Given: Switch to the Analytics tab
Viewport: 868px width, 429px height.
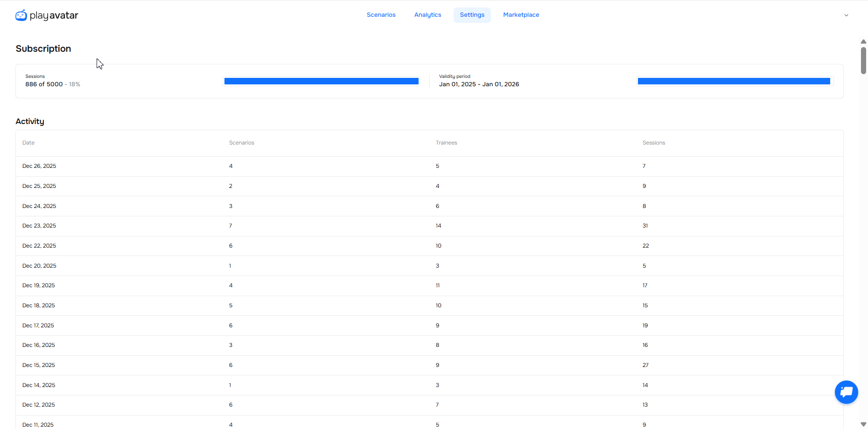Looking at the screenshot, I should click(x=427, y=15).
